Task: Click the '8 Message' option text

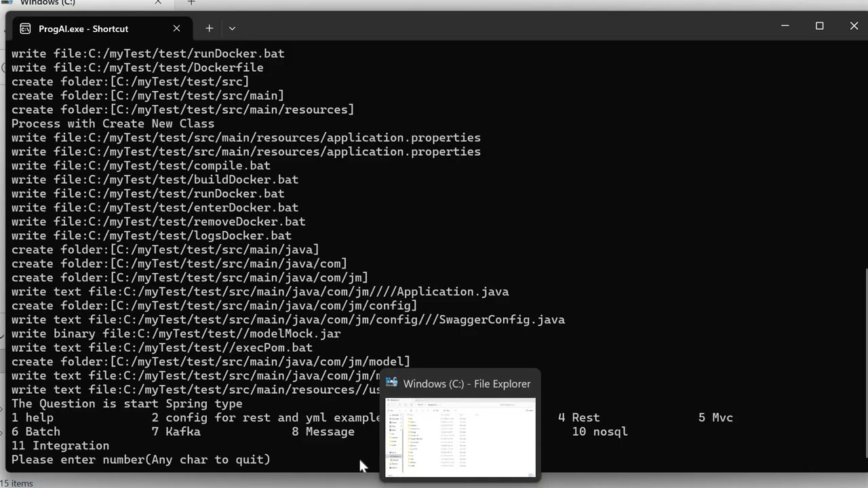Action: click(323, 432)
